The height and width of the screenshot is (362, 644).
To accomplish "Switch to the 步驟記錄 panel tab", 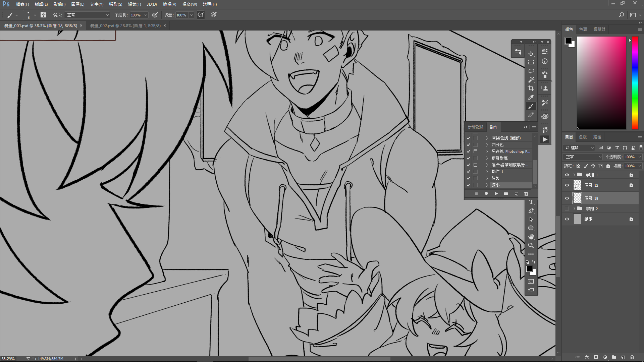I will pos(475,127).
